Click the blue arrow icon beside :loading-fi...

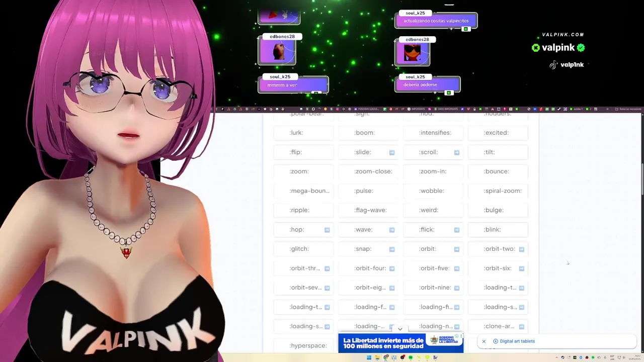click(x=457, y=307)
